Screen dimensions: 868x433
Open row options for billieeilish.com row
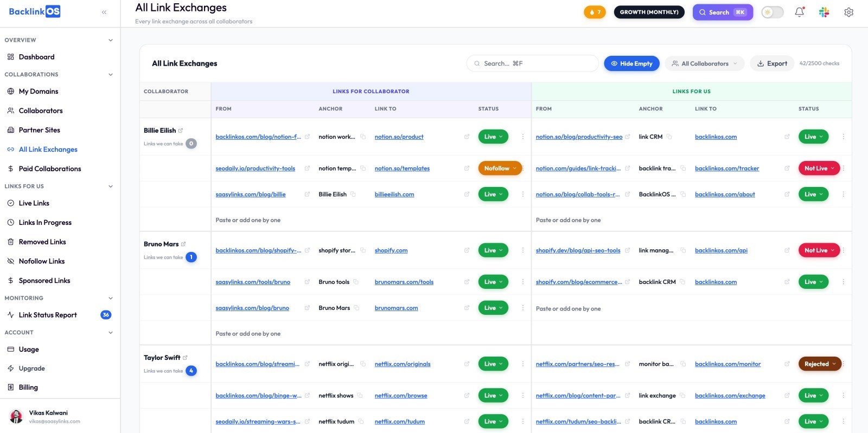[523, 194]
